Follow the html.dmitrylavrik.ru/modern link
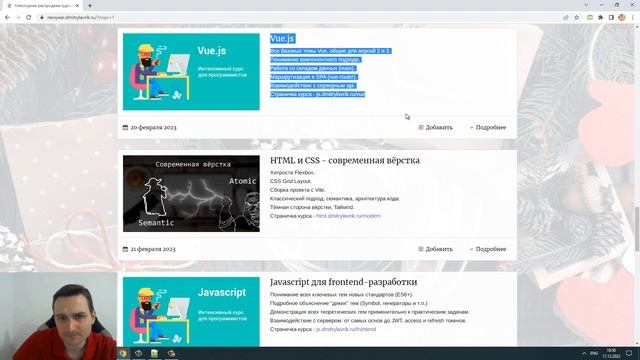640x360 pixels. [348, 216]
